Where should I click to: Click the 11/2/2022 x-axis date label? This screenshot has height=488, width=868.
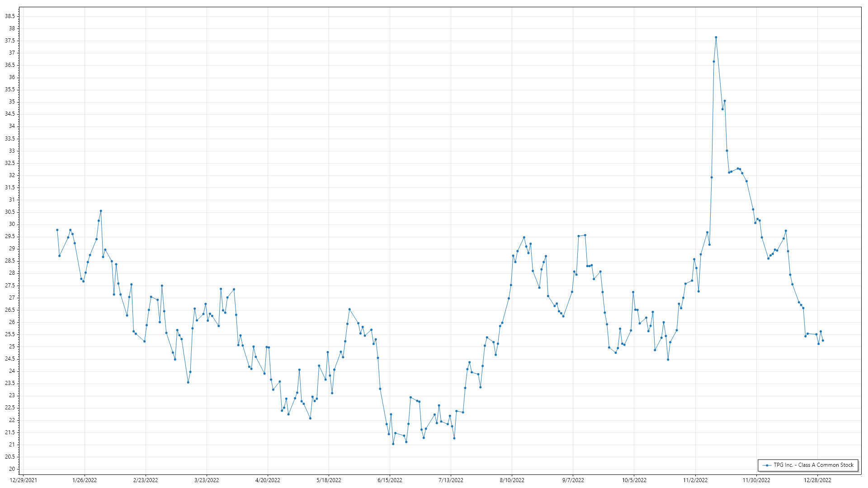[695, 480]
